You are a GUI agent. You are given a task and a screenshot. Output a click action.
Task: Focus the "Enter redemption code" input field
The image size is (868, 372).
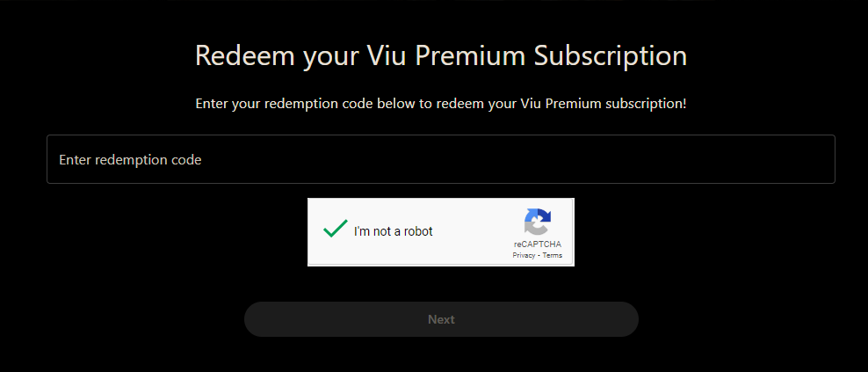coord(441,159)
